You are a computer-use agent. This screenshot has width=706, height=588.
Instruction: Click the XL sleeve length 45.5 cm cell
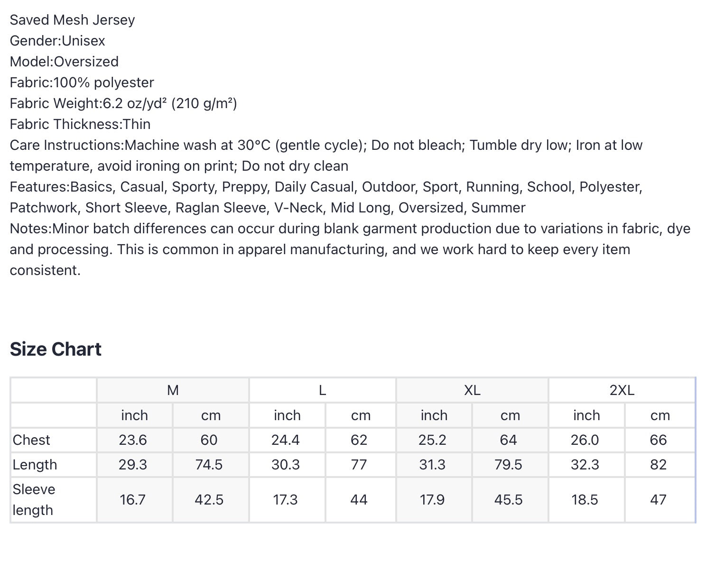point(509,500)
